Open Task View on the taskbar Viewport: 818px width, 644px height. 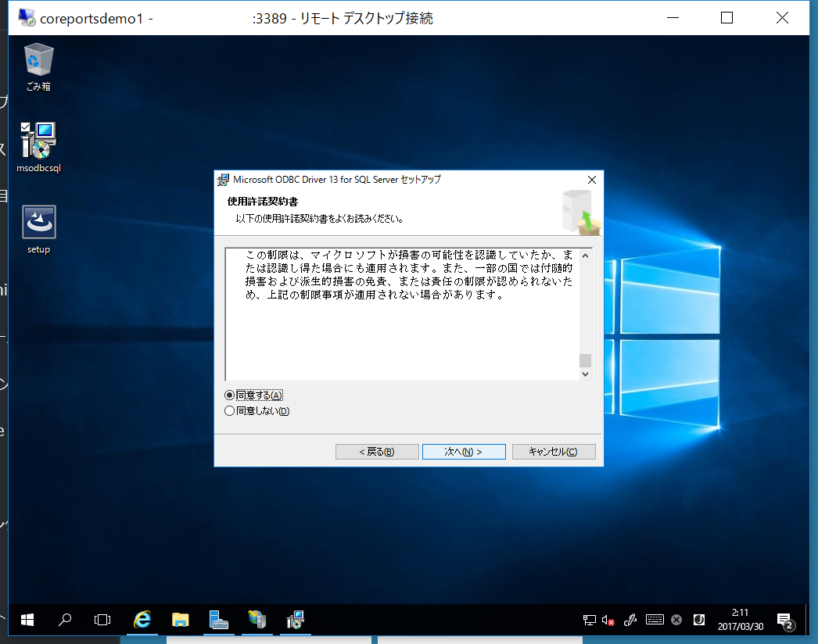pos(102,620)
